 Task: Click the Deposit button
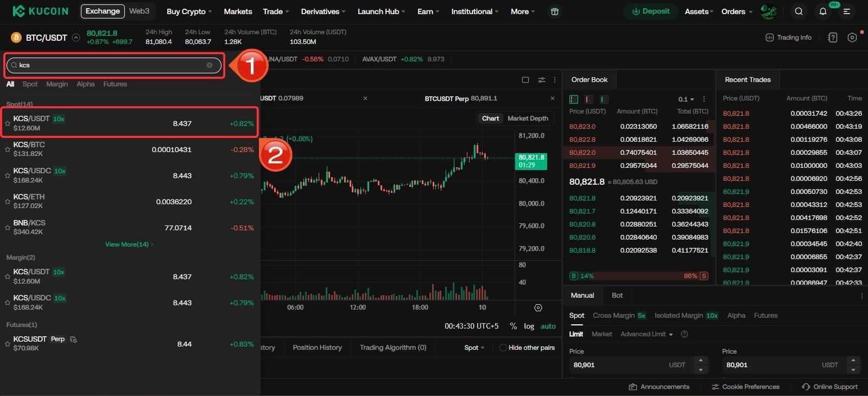coord(650,11)
